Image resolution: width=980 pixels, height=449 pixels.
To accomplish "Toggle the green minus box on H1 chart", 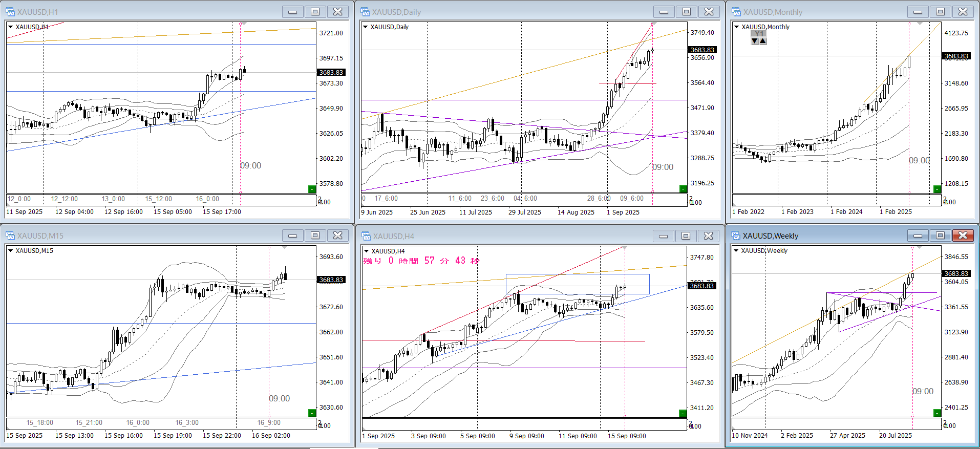I will tap(312, 189).
